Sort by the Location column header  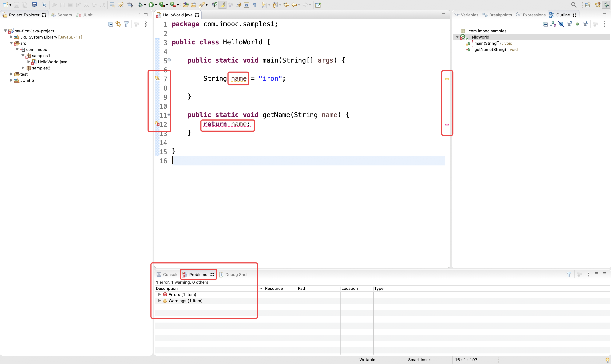357,288
